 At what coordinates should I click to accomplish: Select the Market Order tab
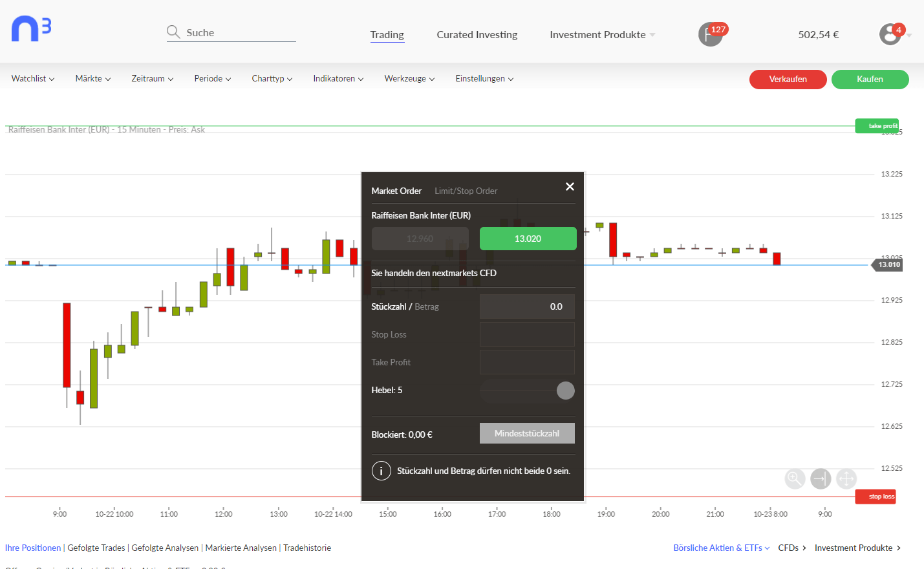pos(396,191)
